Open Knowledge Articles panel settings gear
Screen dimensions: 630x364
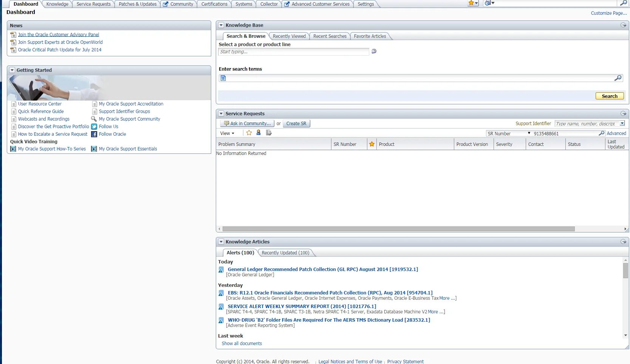pyautogui.click(x=623, y=242)
